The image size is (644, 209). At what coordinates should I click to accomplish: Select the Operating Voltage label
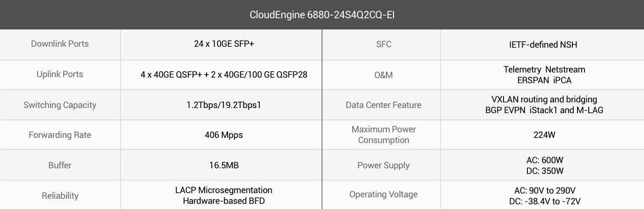(x=384, y=194)
